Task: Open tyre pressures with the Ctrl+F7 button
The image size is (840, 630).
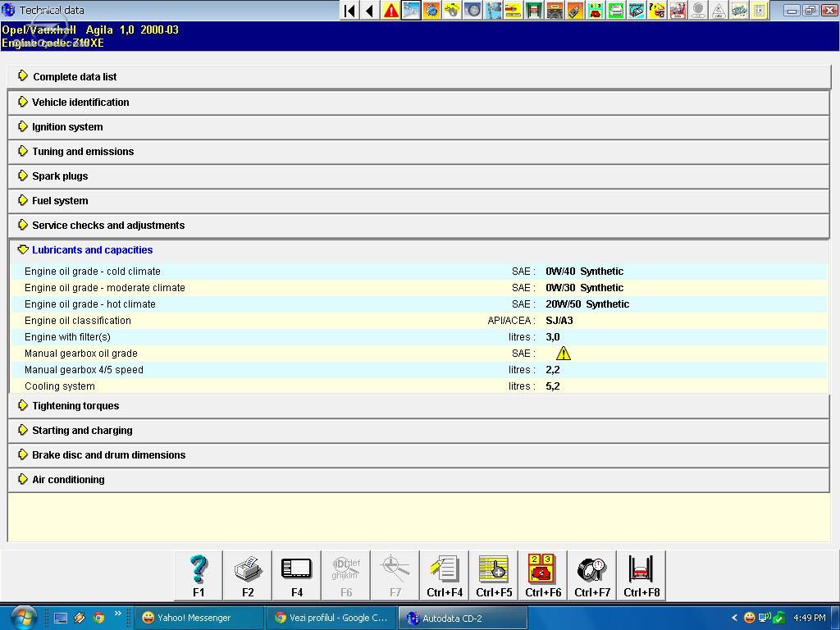Action: [592, 575]
